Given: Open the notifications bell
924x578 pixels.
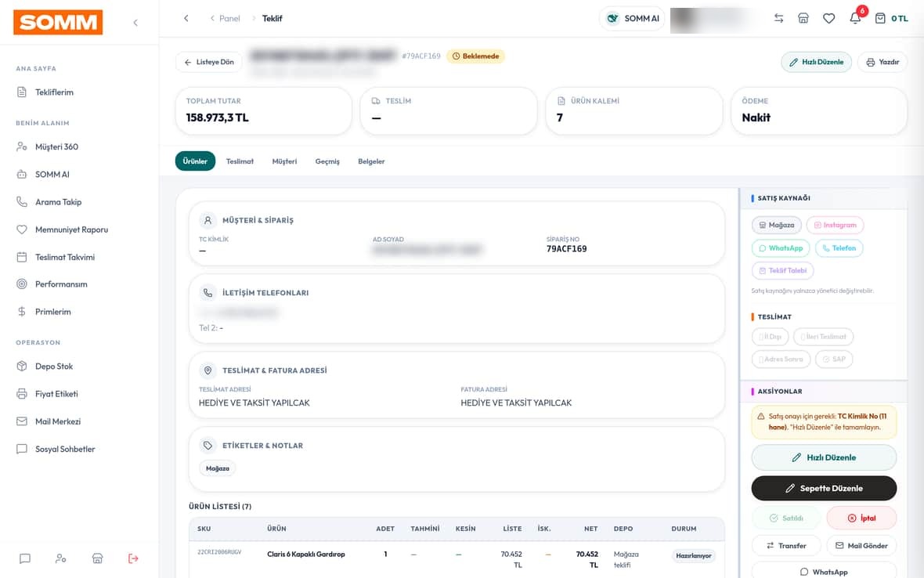Looking at the screenshot, I should pos(855,18).
